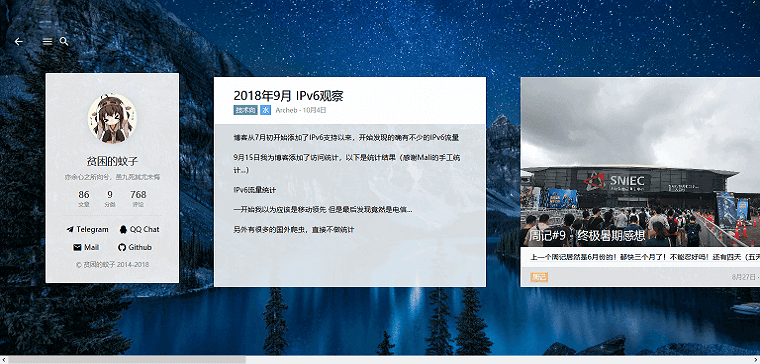This screenshot has height=364, width=760.
Task: Click the Github octocat icon
Action: click(x=122, y=248)
